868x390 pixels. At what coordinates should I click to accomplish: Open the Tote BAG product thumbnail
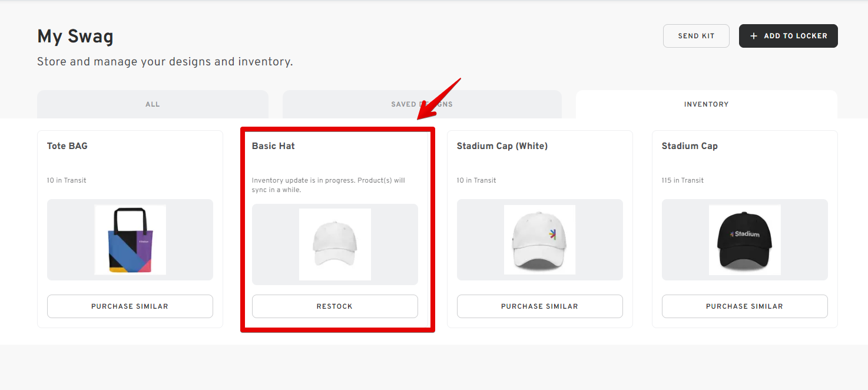pos(130,239)
